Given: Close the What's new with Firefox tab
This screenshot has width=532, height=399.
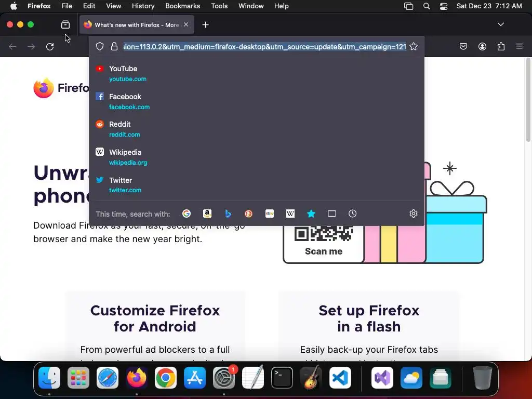Looking at the screenshot, I should (x=186, y=24).
